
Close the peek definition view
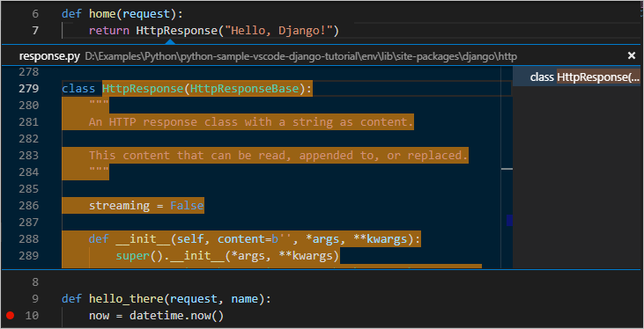click(x=632, y=55)
